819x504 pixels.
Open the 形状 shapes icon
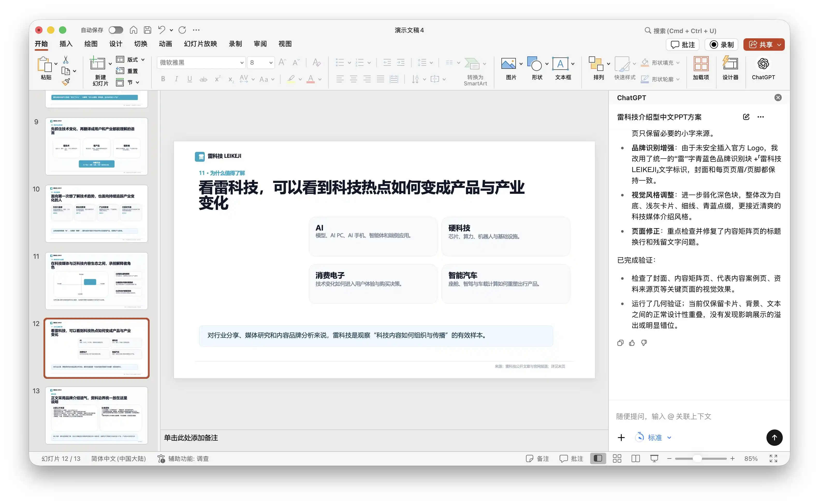coord(534,63)
